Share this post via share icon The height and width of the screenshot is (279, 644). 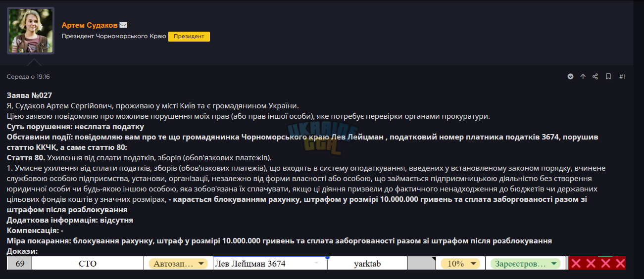(595, 77)
